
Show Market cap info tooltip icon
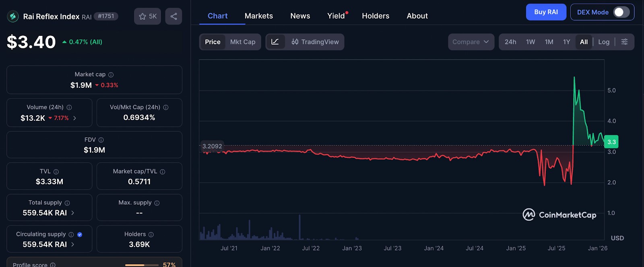pos(111,75)
